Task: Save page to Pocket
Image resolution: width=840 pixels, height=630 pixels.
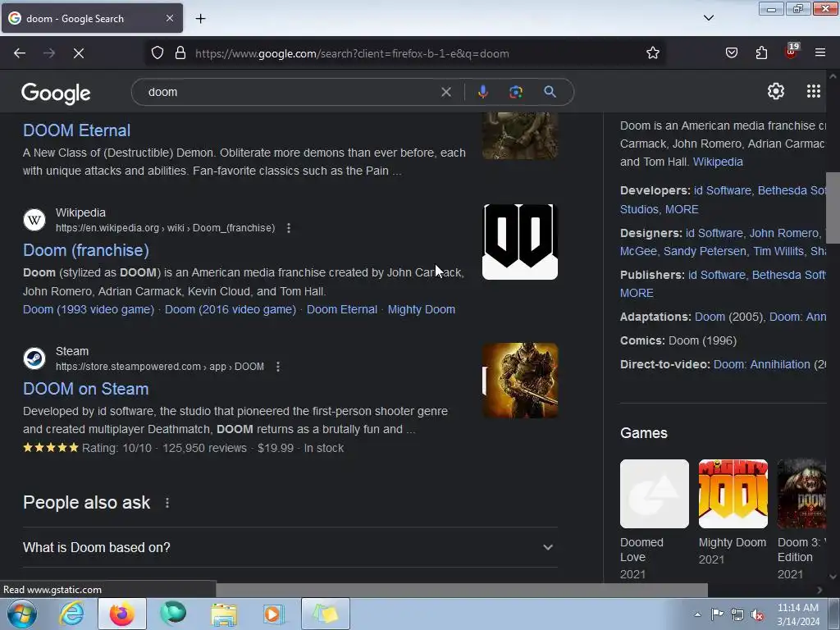Action: click(731, 52)
